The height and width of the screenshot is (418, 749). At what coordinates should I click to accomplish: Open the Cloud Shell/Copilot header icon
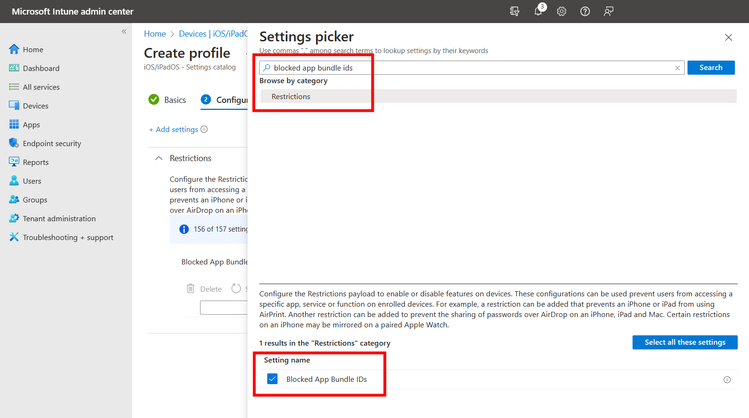514,11
